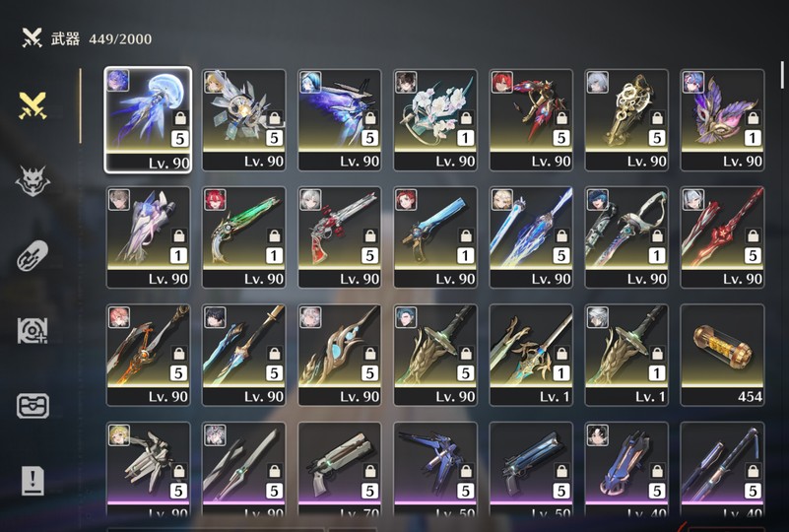Select the red revolver pistol weapon
Image resolution: width=789 pixels, height=532 pixels.
340,237
